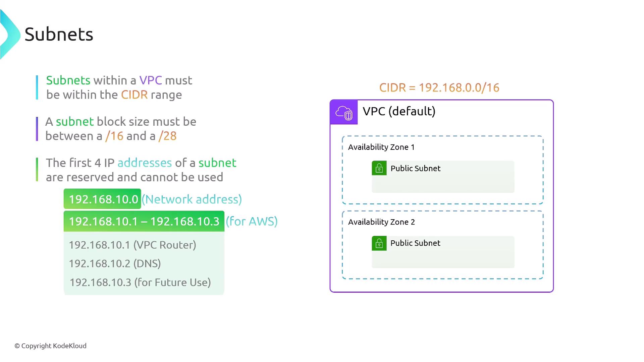Click the Public Subnet box in Zone 2

(x=443, y=252)
